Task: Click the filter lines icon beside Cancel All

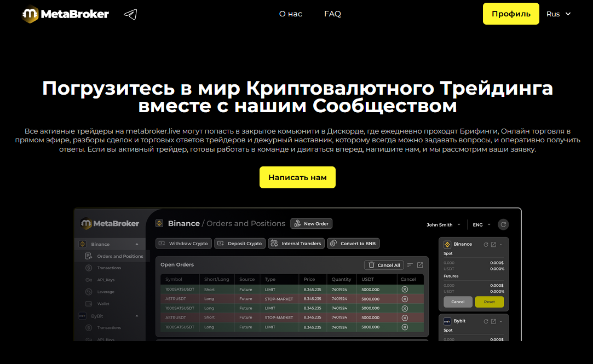Action: (410, 265)
